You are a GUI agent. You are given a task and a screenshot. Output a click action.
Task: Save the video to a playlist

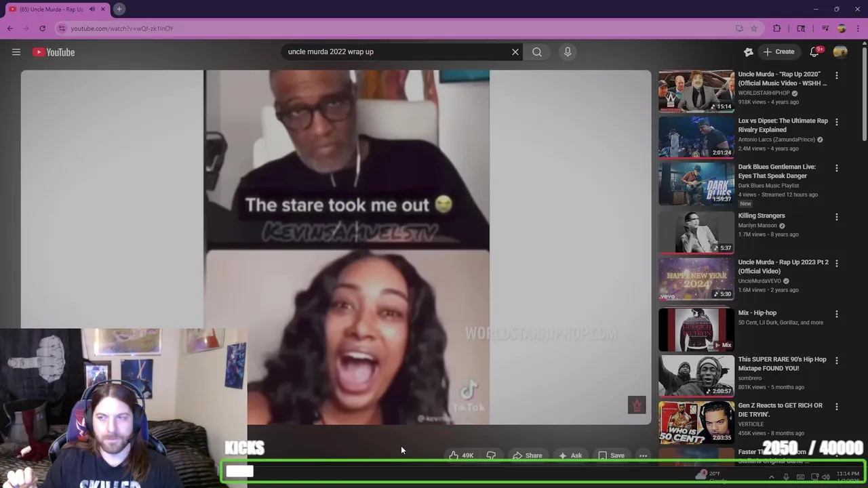611,455
